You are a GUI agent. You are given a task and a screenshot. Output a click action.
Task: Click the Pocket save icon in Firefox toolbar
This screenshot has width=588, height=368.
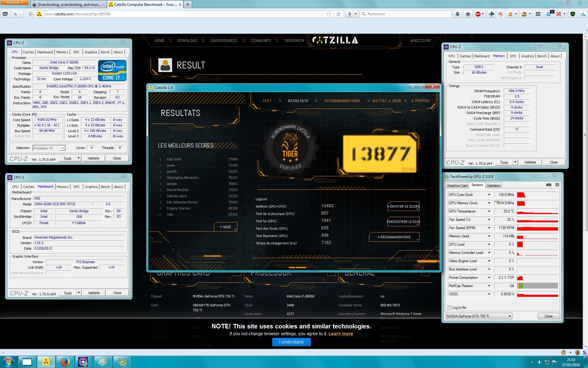pyautogui.click(x=5, y=14)
